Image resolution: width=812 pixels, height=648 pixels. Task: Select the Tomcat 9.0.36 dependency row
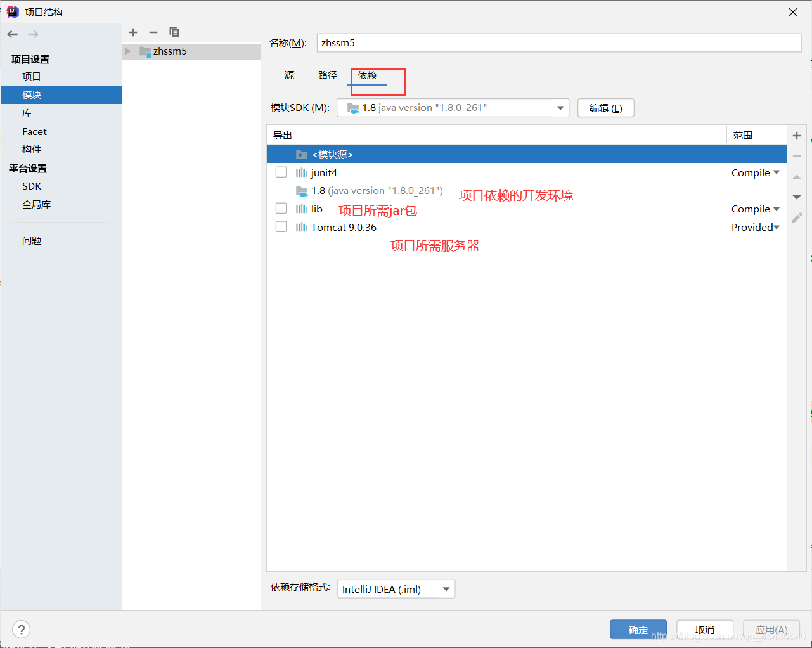pos(527,227)
